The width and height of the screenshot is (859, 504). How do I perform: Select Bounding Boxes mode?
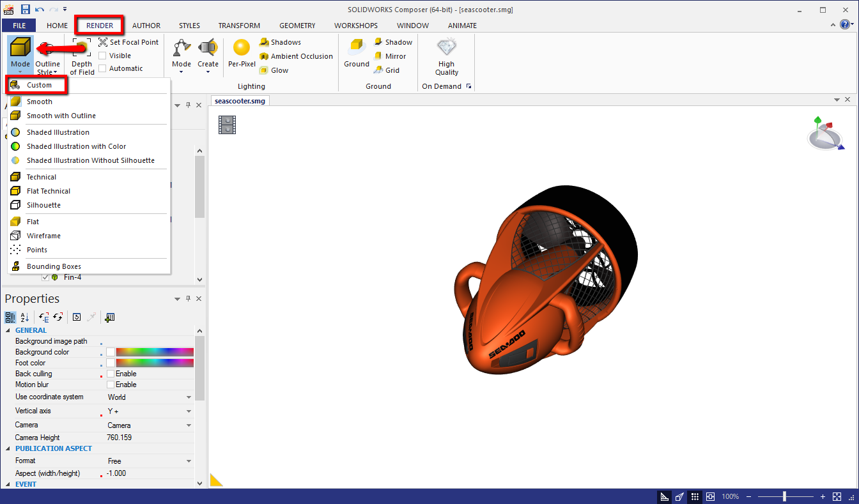tap(89, 266)
